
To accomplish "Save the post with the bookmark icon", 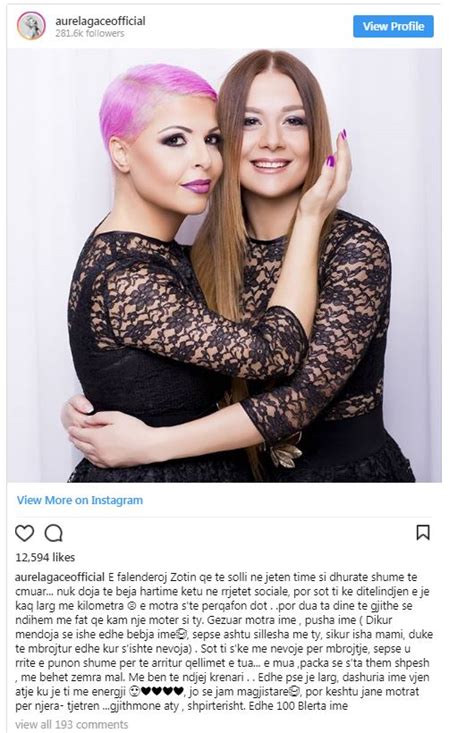I will (x=423, y=532).
